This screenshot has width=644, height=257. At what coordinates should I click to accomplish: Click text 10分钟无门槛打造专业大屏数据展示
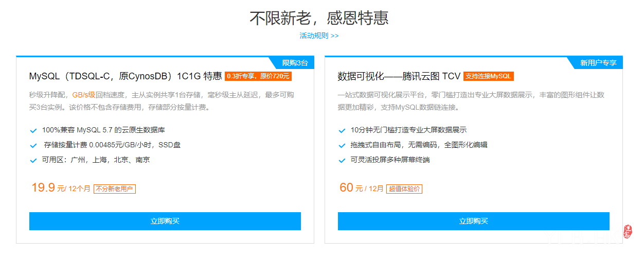pyautogui.click(x=408, y=130)
